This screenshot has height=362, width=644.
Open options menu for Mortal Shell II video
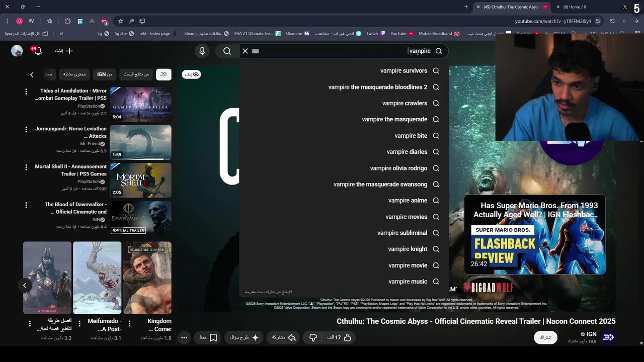tap(26, 167)
